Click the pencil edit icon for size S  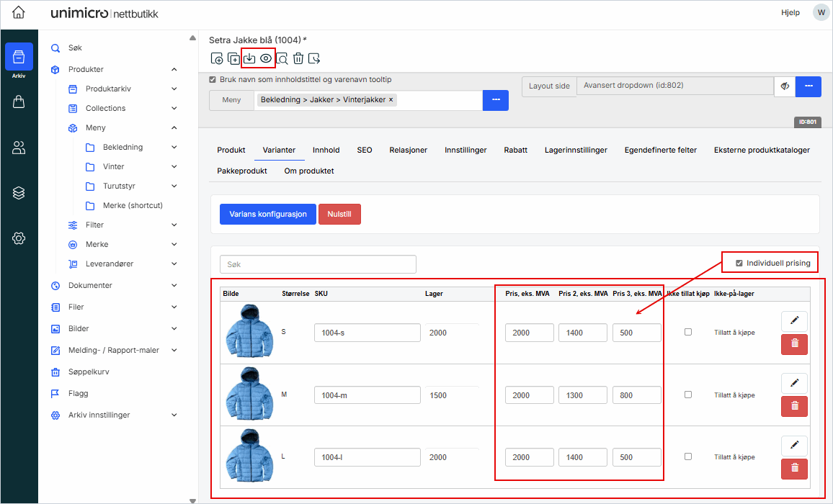click(794, 322)
